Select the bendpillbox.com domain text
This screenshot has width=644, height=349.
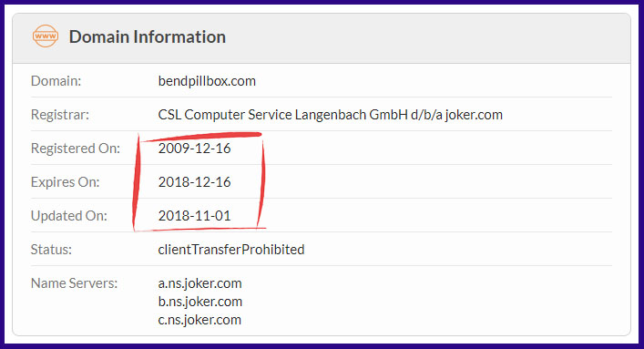[x=207, y=81]
